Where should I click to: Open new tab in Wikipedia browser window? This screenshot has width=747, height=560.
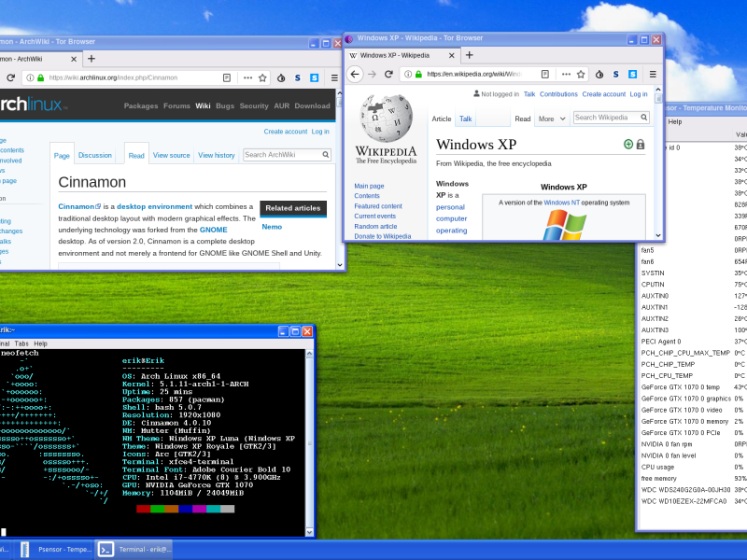(470, 55)
